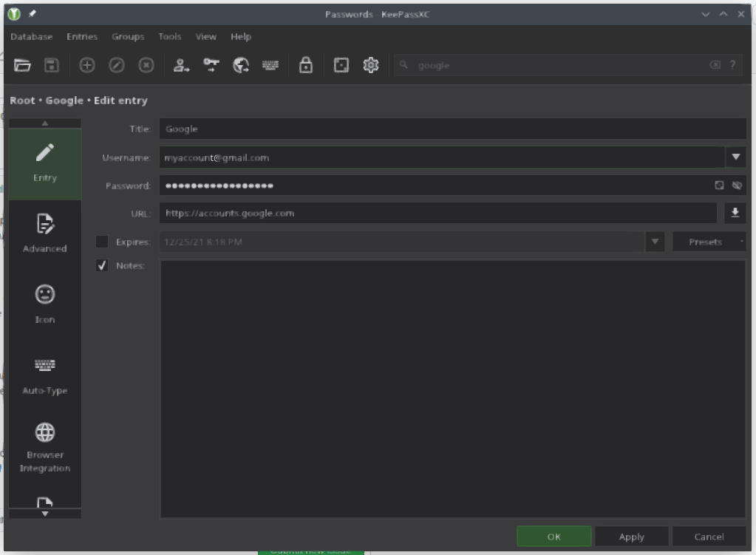Viewport: 756px width, 555px height.
Task: Open the Database menu
Action: coord(31,37)
